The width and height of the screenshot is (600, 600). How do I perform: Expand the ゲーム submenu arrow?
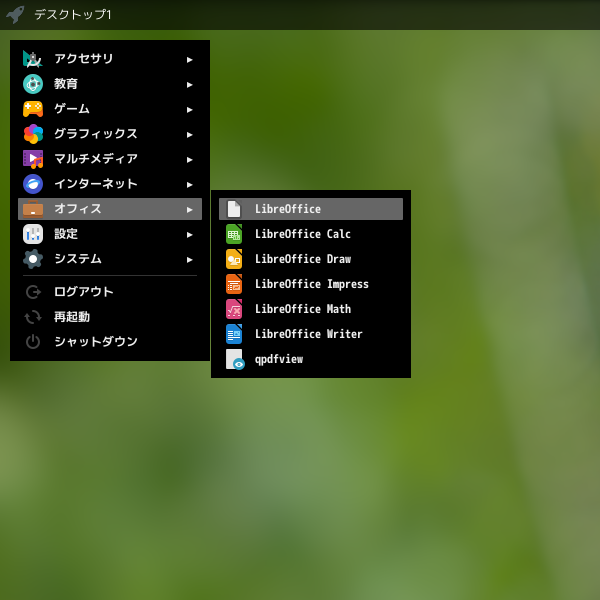point(189,110)
